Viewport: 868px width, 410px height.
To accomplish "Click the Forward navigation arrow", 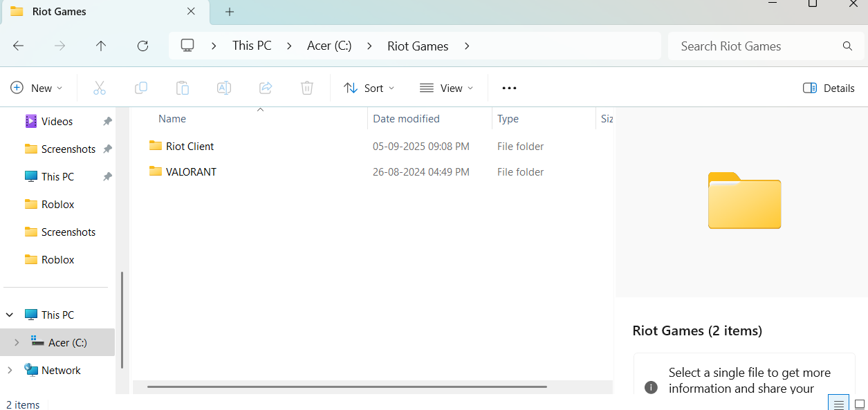I will click(x=60, y=46).
